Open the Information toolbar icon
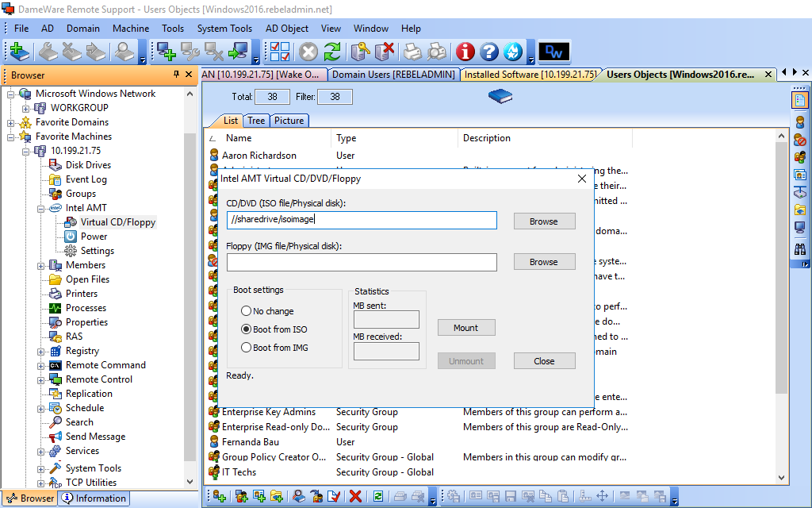The image size is (812, 508). point(465,52)
